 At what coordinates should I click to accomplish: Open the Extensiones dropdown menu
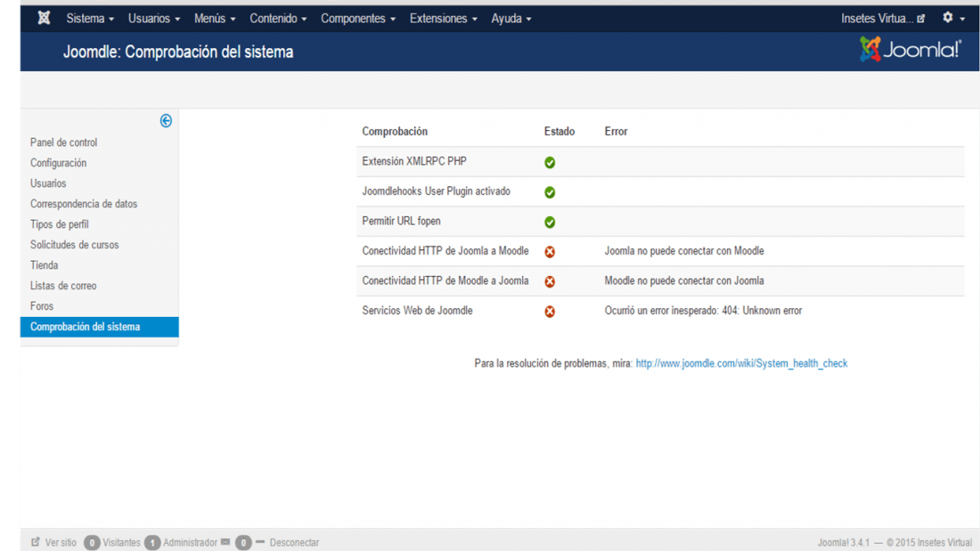(443, 19)
